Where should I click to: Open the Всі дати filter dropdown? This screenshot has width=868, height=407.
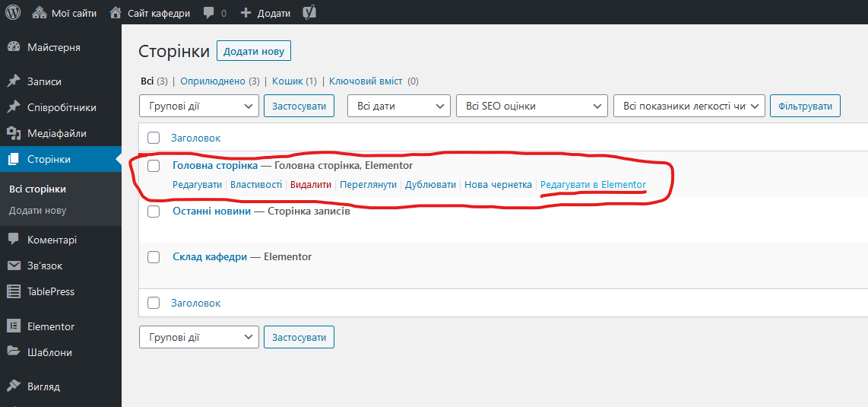(398, 106)
